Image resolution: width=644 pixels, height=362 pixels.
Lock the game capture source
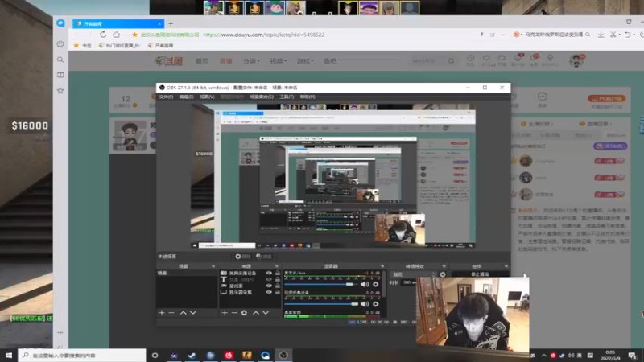278,286
